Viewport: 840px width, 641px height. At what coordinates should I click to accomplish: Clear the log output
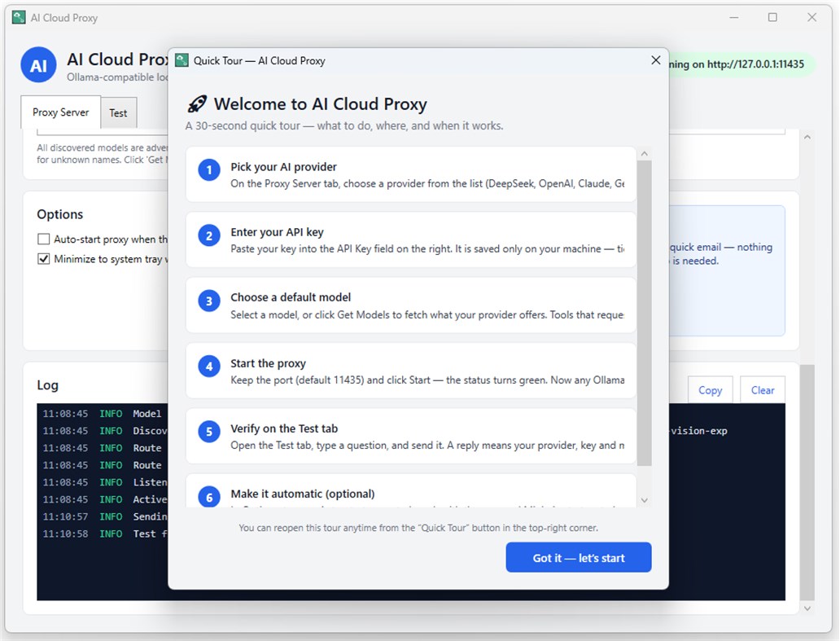(x=763, y=390)
